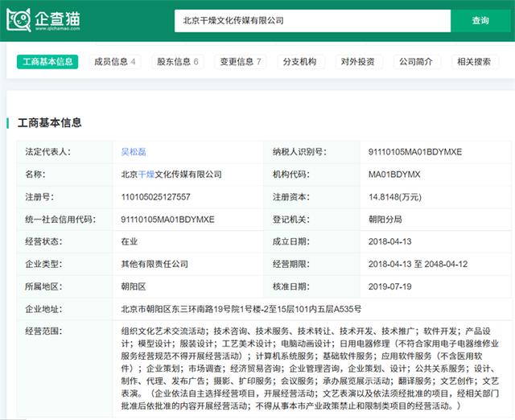Click the 企查猫 cat logo icon
This screenshot has width=515, height=420.
(x=19, y=20)
